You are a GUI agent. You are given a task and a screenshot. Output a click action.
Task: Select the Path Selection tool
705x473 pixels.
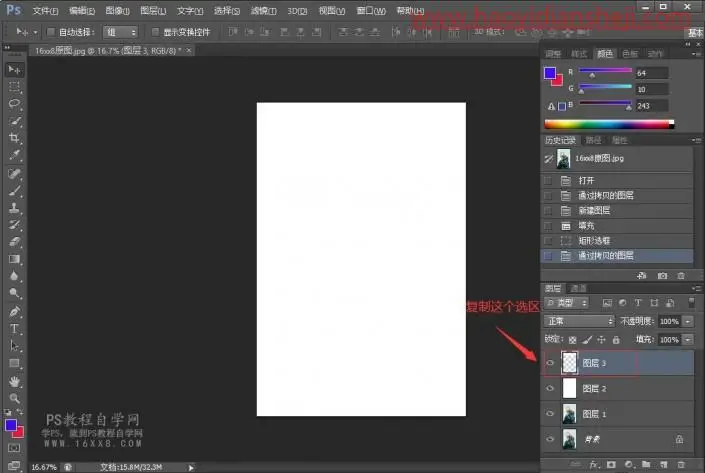coord(14,346)
